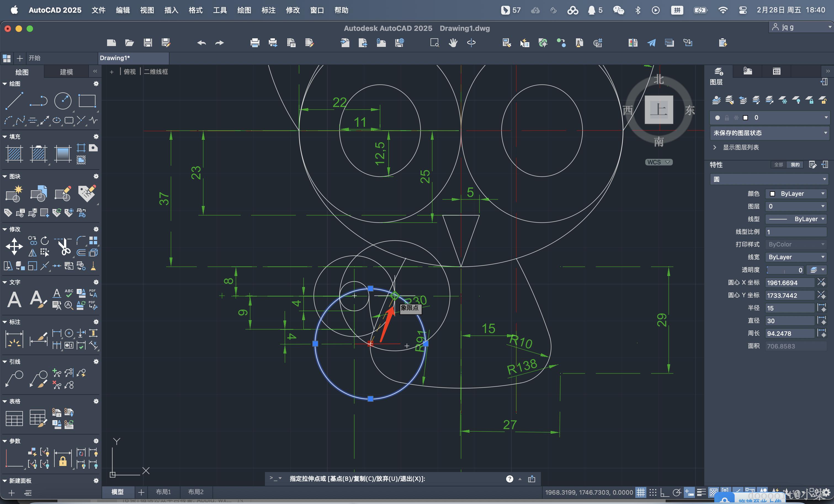
Task: Select the Line drawing tool
Action: coord(14,101)
